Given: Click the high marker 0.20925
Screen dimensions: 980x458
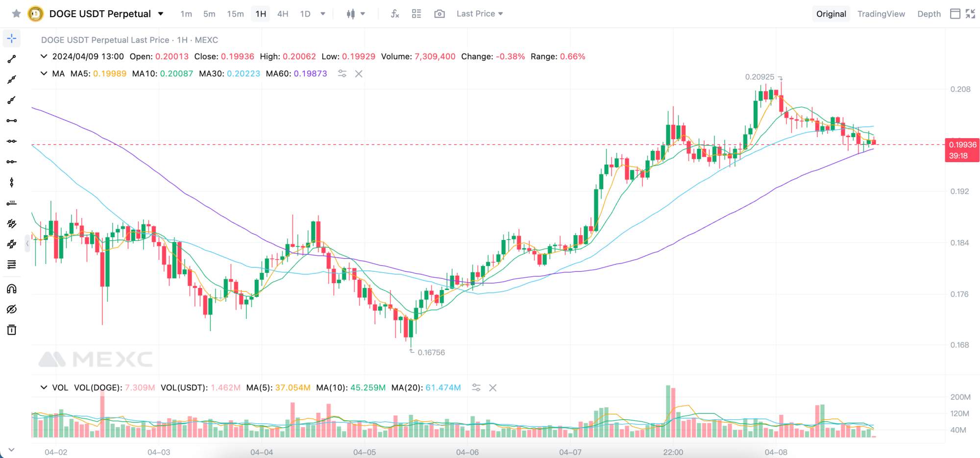Looking at the screenshot, I should coord(759,77).
